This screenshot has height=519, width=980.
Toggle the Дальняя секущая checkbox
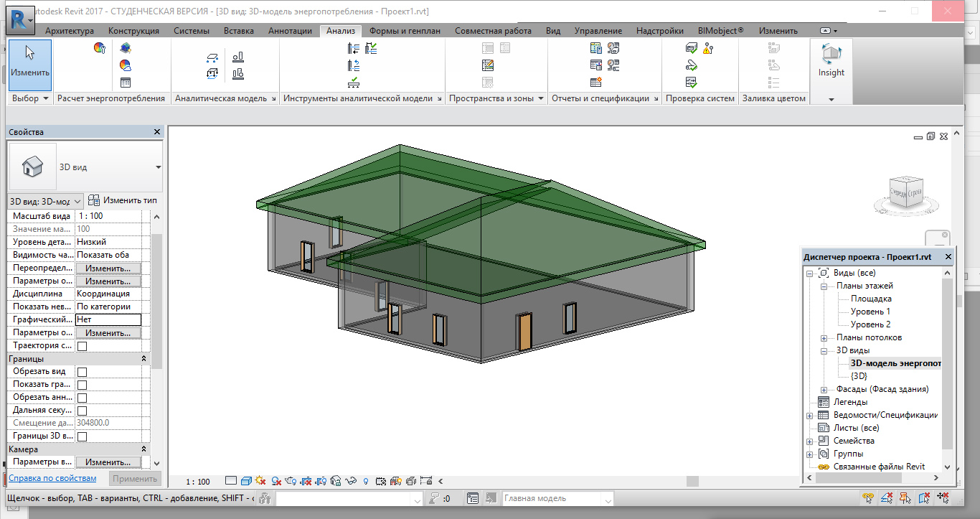82,411
